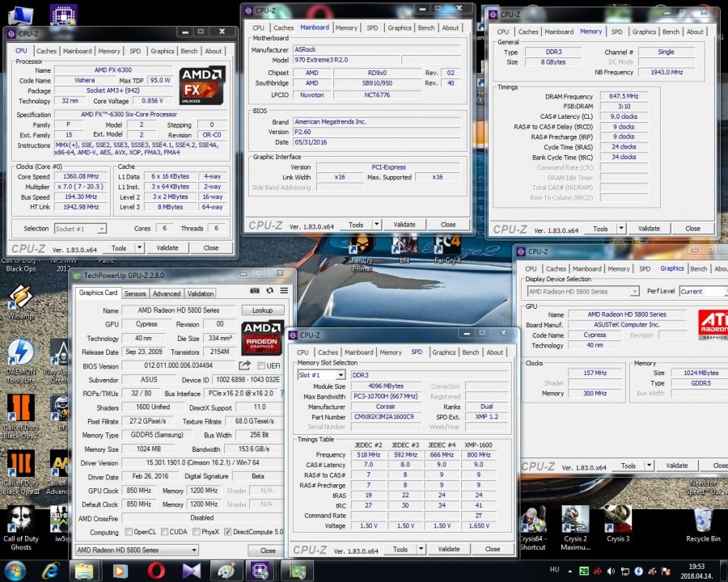The width and height of the screenshot is (728, 582).
Task: Select Bench tab in the CPU-Z Mainboard window
Action: (x=426, y=27)
